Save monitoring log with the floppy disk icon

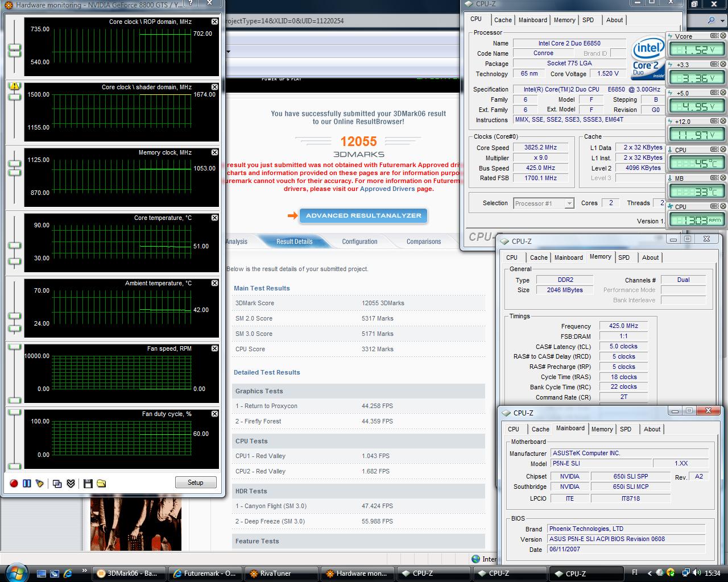pyautogui.click(x=88, y=483)
